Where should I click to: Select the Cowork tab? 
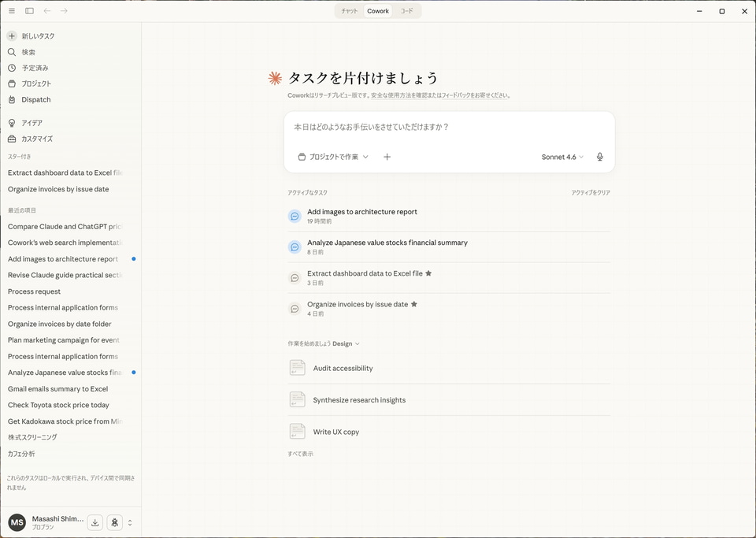tap(378, 11)
